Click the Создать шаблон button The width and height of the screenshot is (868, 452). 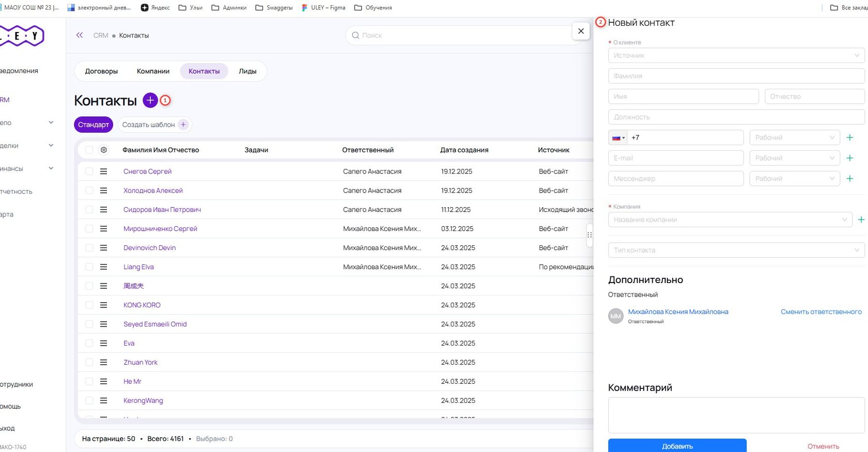point(154,124)
